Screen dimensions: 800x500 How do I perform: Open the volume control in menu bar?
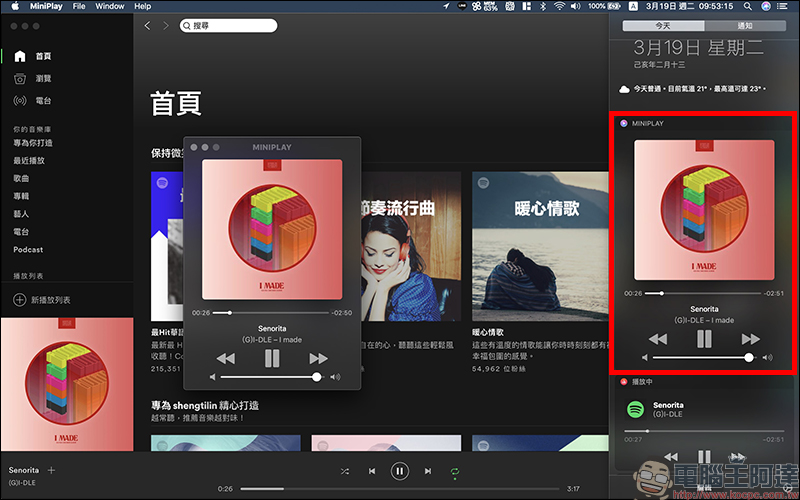576,6
